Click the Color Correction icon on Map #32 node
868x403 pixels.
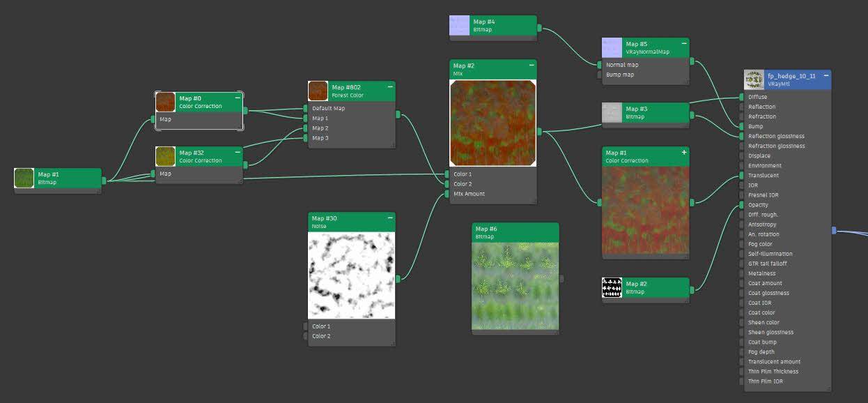[164, 156]
